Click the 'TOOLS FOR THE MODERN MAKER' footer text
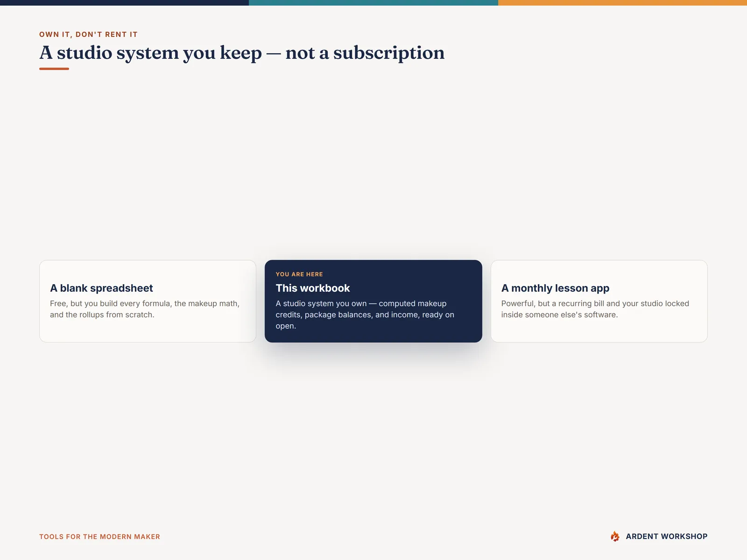This screenshot has height=560, width=747. [x=99, y=537]
